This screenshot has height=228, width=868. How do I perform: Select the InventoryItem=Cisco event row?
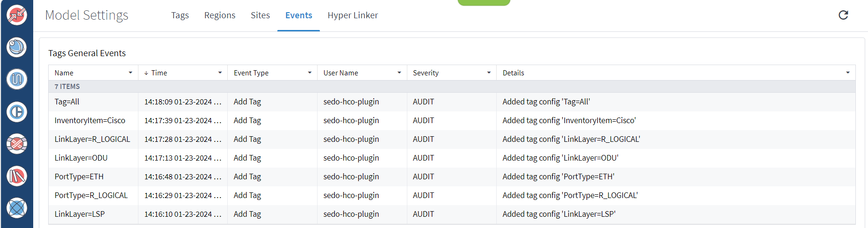90,120
